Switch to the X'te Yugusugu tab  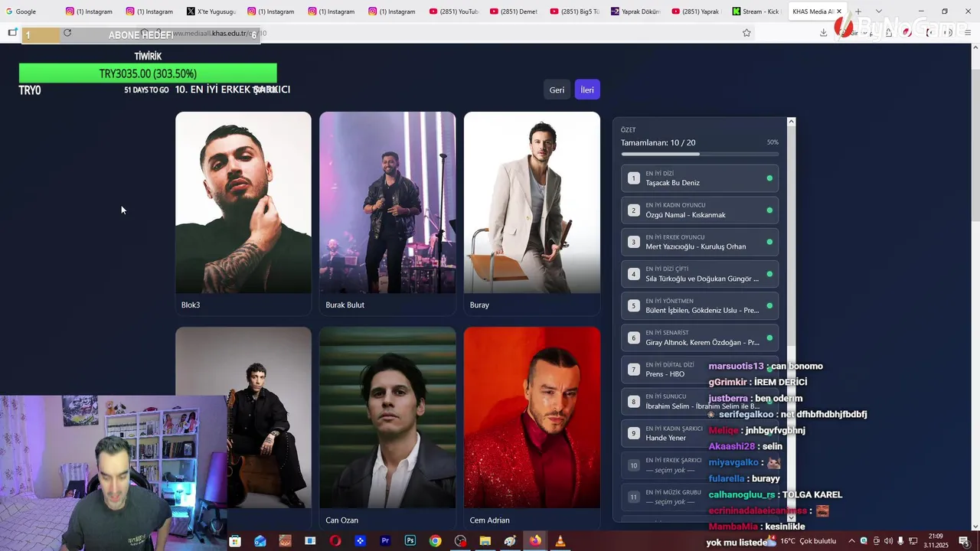(211, 11)
